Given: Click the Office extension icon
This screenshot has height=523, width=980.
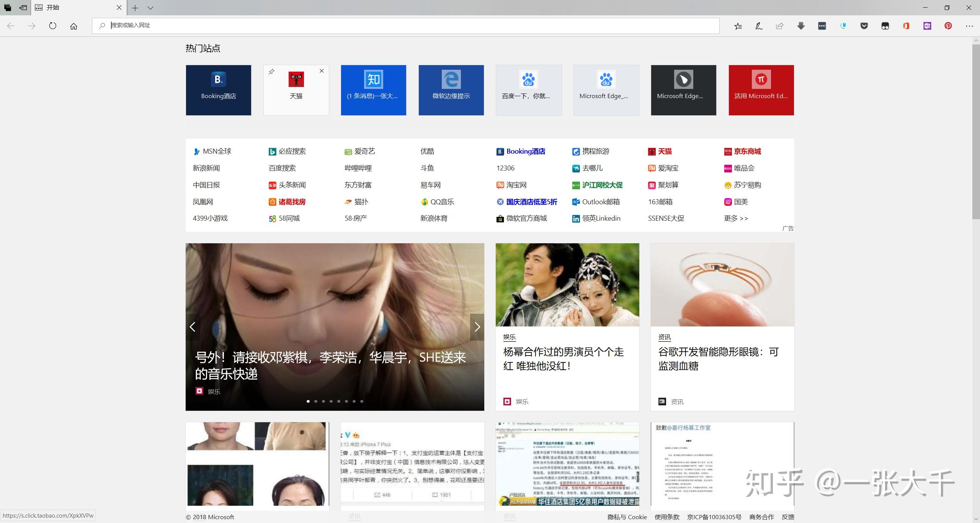Looking at the screenshot, I should pyautogui.click(x=906, y=26).
